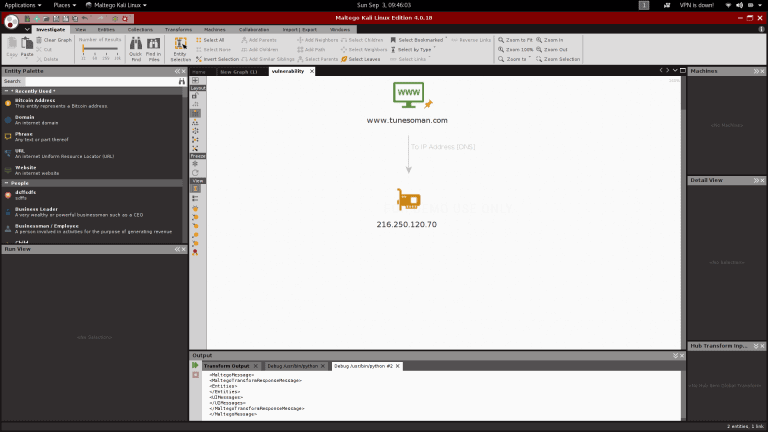Click Select Leaves
The height and width of the screenshot is (432, 768).
pos(360,59)
